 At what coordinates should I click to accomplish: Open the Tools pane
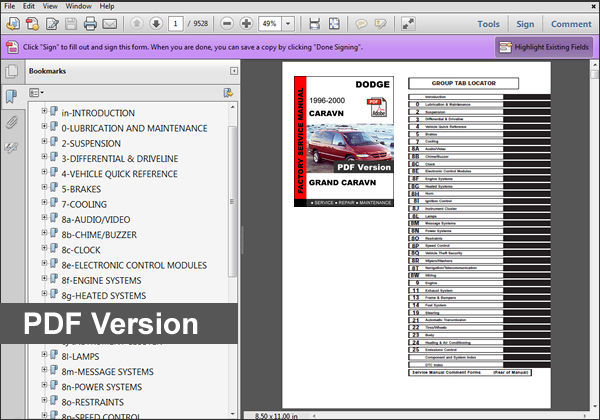click(488, 24)
